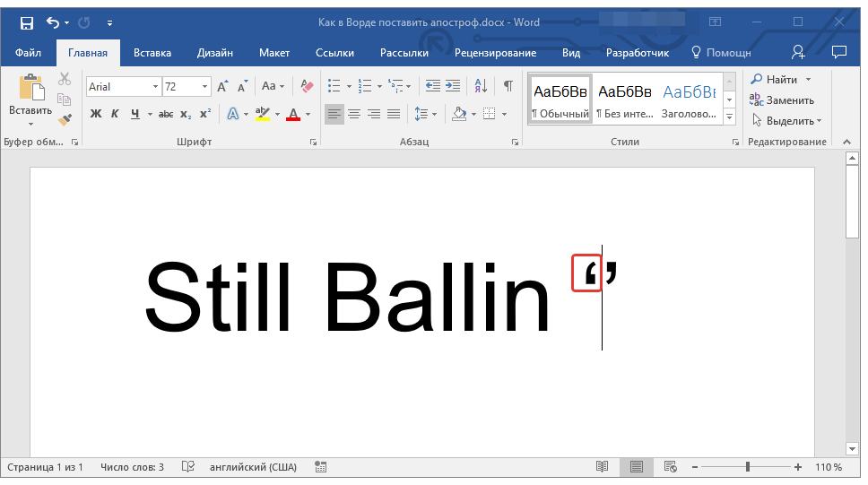Open the Ссылки tab
Image resolution: width=868 pixels, height=485 pixels.
point(334,53)
